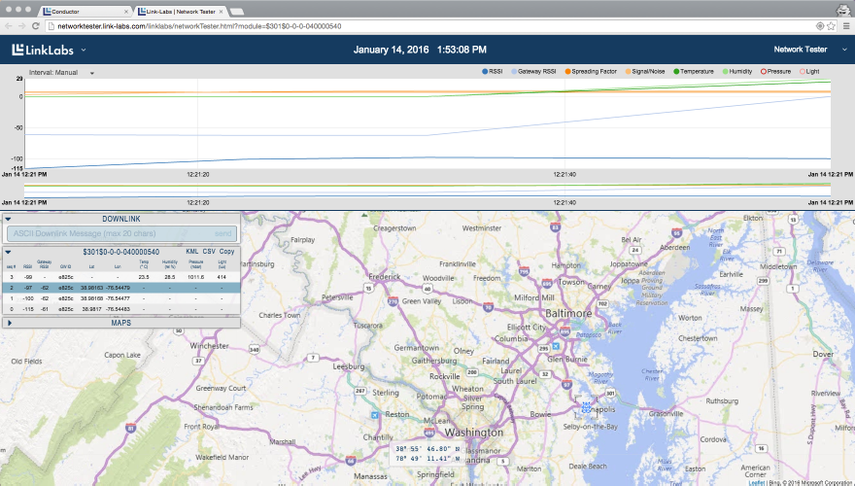
Task: Expand the MAPS panel
Action: [x=8, y=323]
